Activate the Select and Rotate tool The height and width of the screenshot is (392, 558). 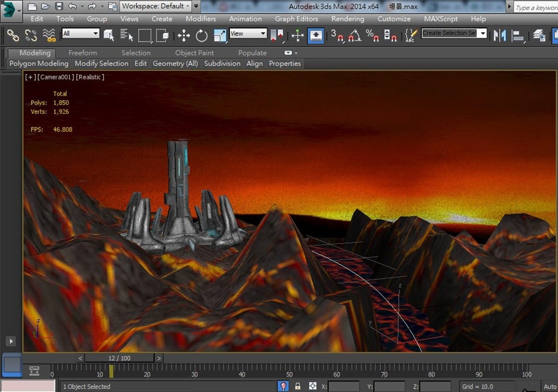[x=202, y=36]
